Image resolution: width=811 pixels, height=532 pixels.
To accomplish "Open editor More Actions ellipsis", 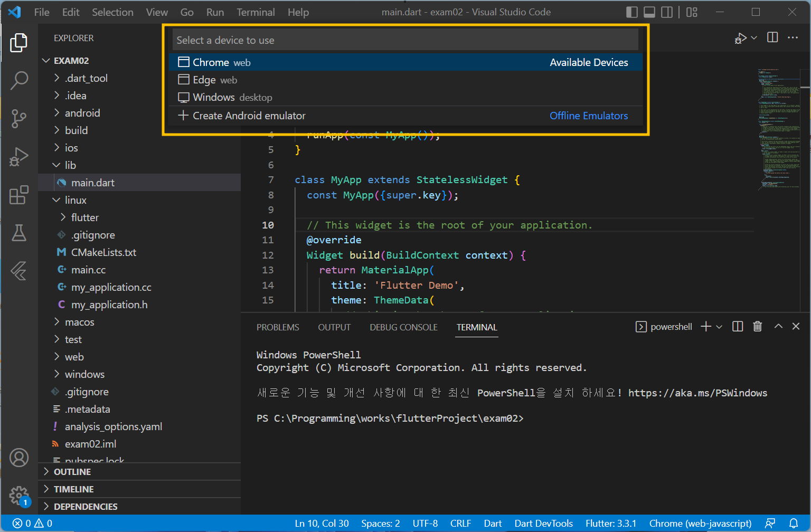I will pos(793,37).
